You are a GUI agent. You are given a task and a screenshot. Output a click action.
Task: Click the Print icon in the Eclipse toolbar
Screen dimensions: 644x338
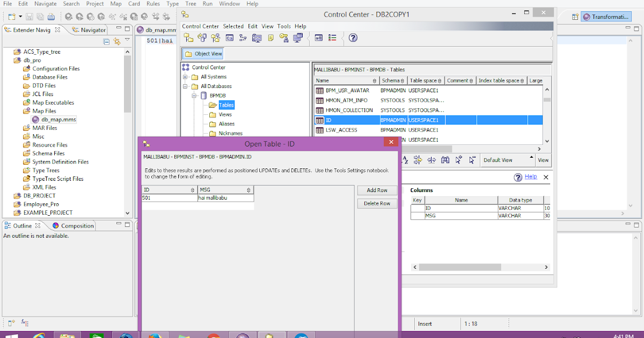coord(51,17)
